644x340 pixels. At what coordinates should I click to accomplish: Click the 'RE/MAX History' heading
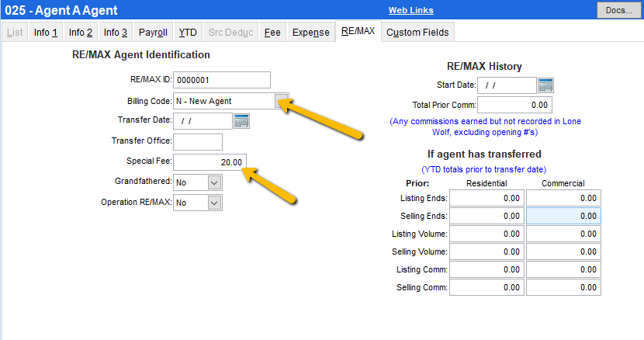(484, 66)
